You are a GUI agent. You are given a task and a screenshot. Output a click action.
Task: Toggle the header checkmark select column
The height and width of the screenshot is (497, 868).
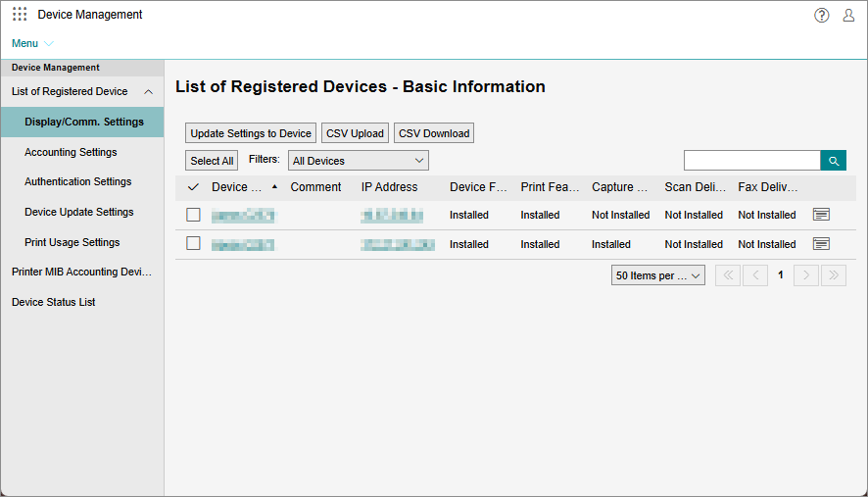pyautogui.click(x=193, y=187)
